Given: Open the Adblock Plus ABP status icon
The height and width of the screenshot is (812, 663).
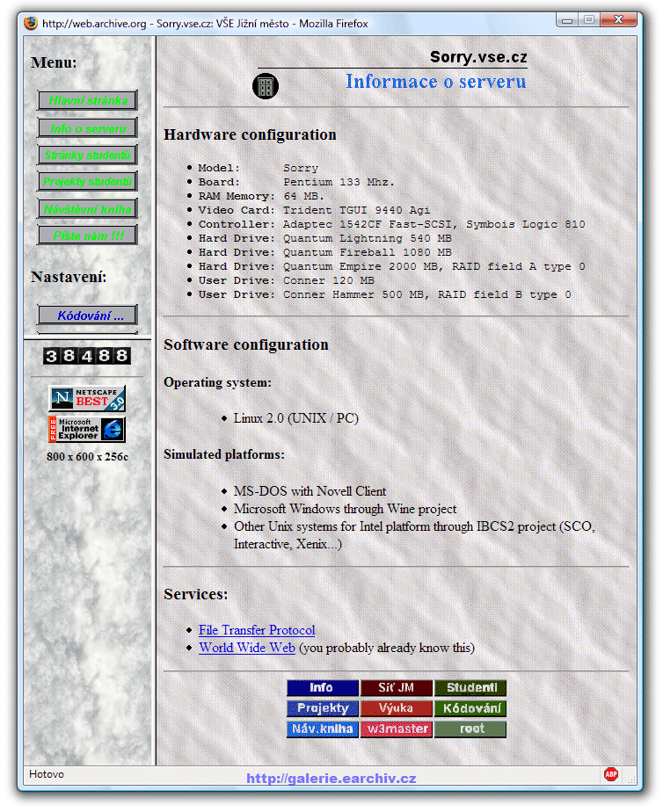Looking at the screenshot, I should (611, 774).
